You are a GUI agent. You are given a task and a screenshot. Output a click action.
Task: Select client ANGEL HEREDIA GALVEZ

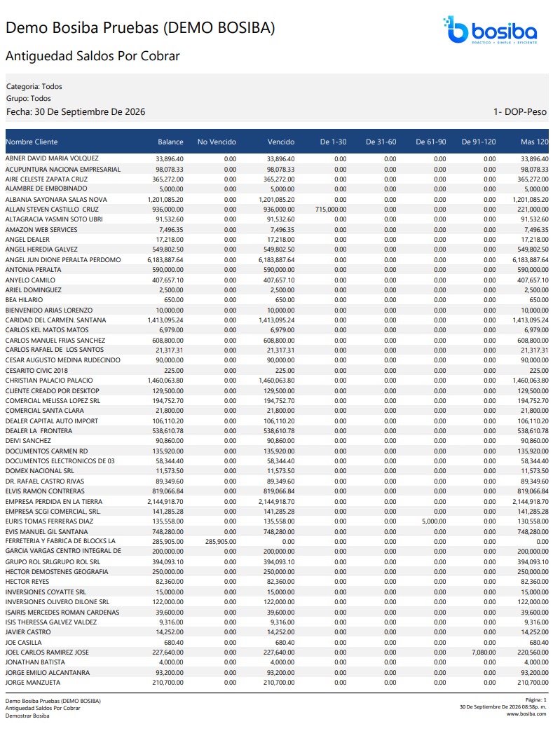click(41, 250)
